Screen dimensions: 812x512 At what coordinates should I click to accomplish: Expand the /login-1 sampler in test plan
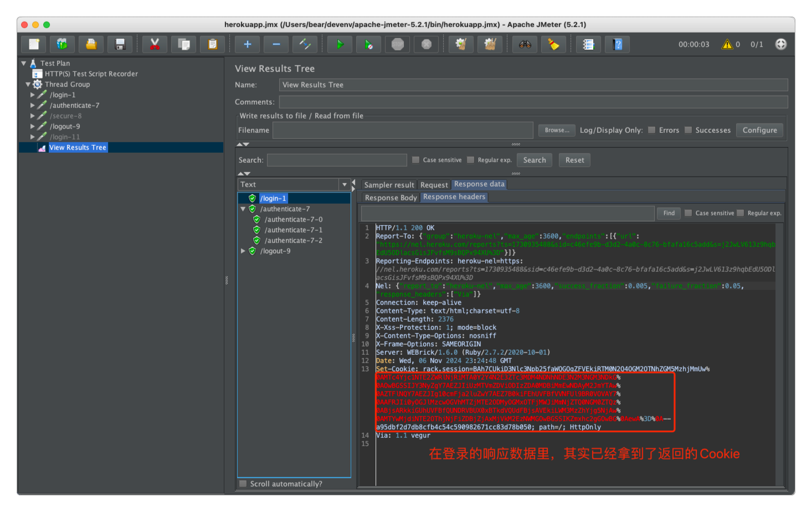32,95
